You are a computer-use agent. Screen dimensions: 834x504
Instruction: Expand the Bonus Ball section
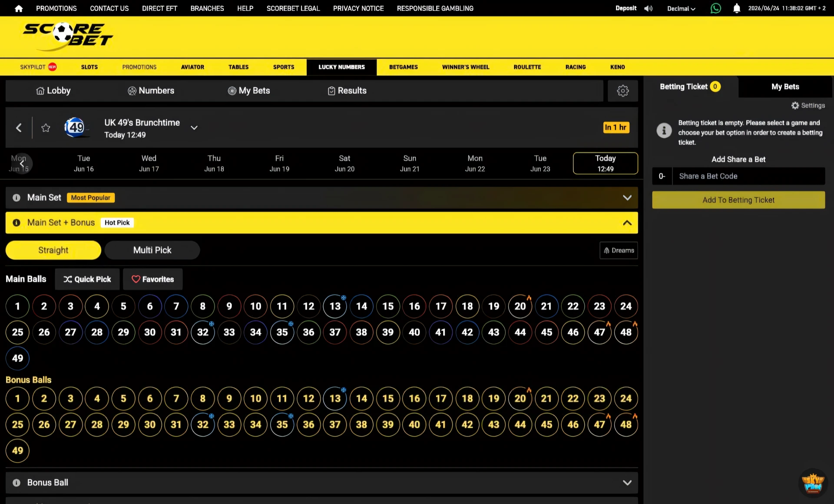[x=627, y=483]
